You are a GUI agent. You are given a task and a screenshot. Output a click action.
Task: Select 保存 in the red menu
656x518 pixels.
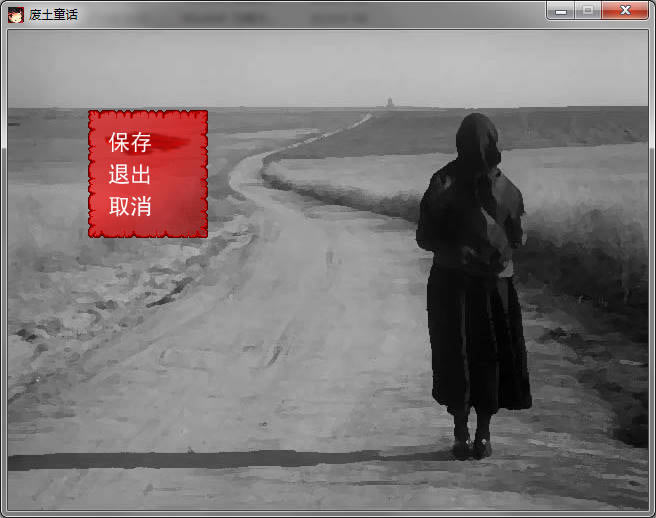coord(130,142)
